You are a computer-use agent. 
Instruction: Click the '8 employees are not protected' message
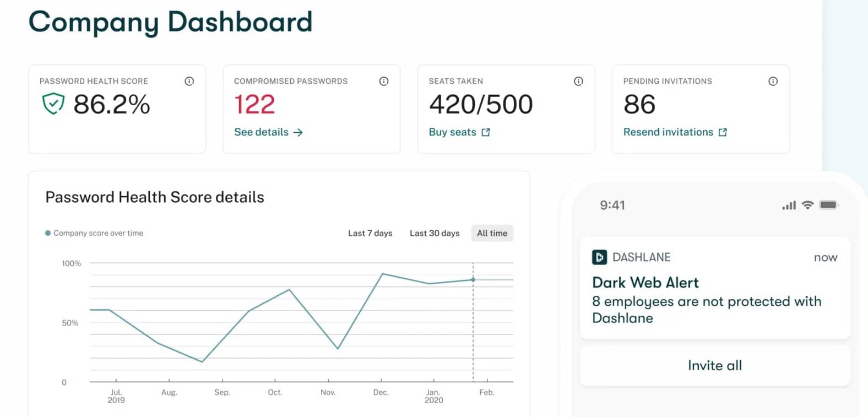point(707,310)
